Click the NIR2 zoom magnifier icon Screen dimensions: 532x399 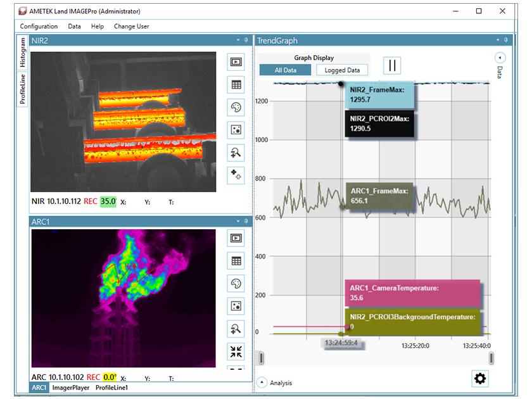tap(236, 153)
